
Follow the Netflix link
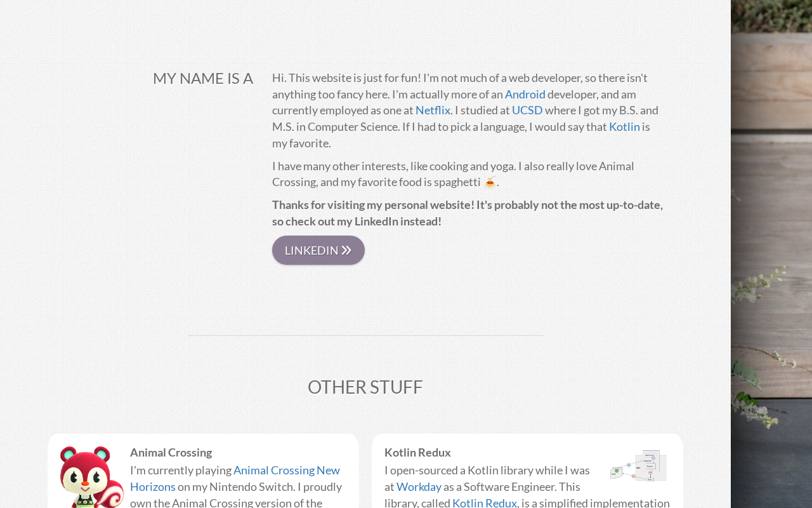point(433,110)
